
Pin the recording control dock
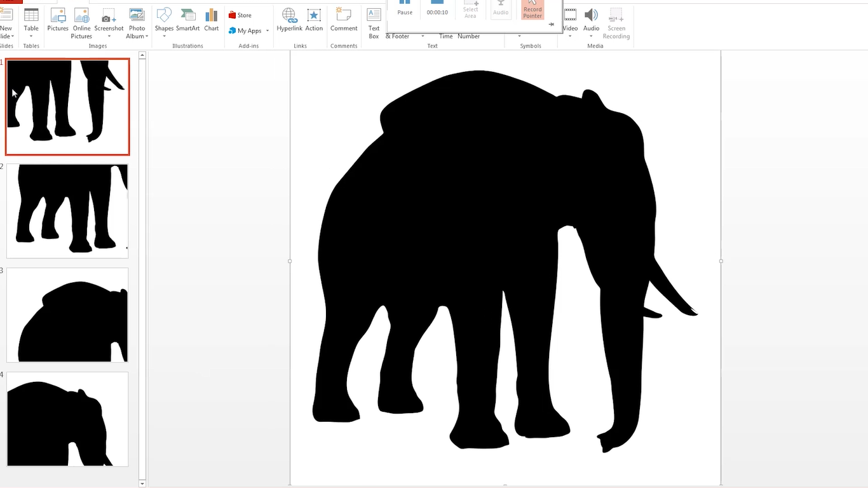551,24
